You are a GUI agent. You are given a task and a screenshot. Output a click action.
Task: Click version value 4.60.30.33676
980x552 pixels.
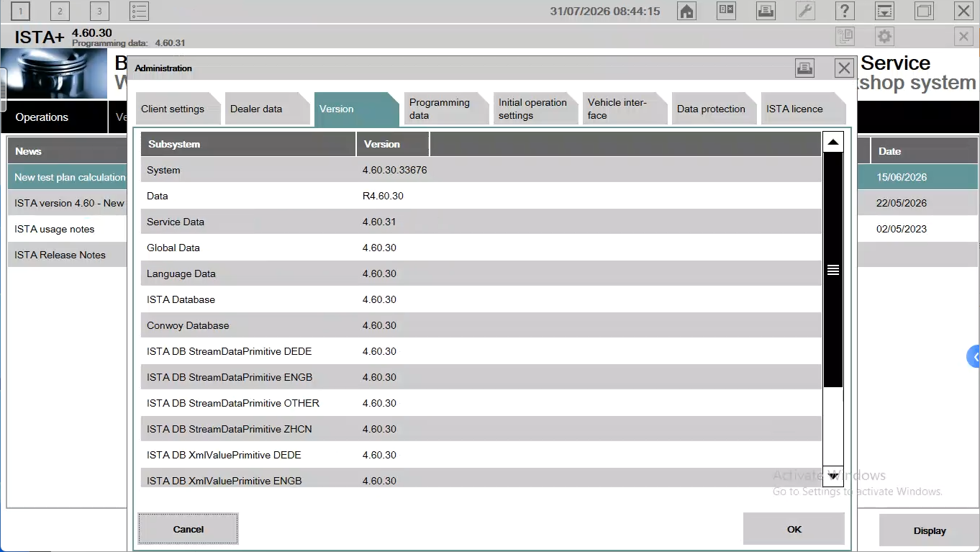pyautogui.click(x=395, y=170)
